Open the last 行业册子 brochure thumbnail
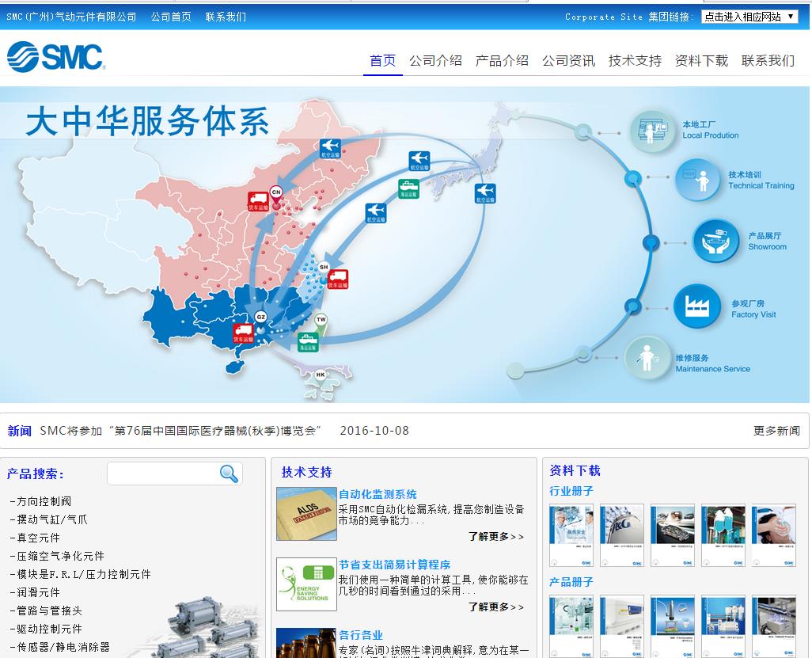The width and height of the screenshot is (812, 658). pyautogui.click(x=774, y=535)
